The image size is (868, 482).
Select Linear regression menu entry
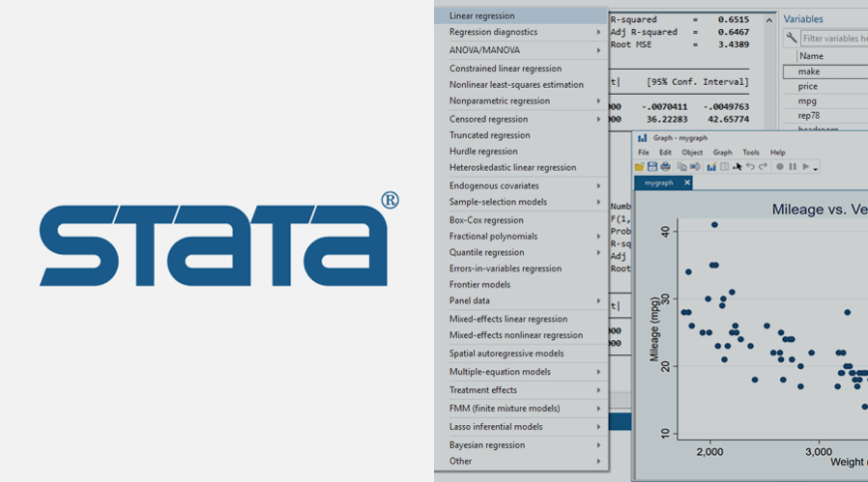522,16
